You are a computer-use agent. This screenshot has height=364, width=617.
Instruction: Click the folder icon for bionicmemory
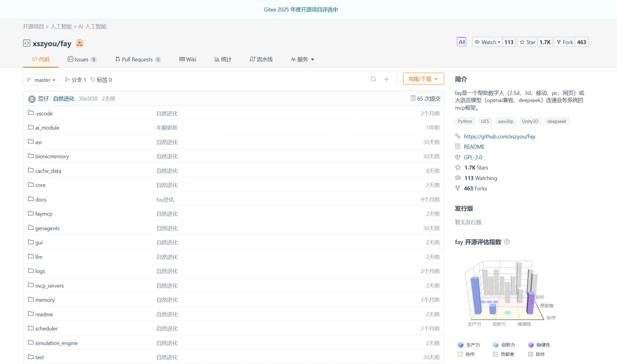[31, 156]
